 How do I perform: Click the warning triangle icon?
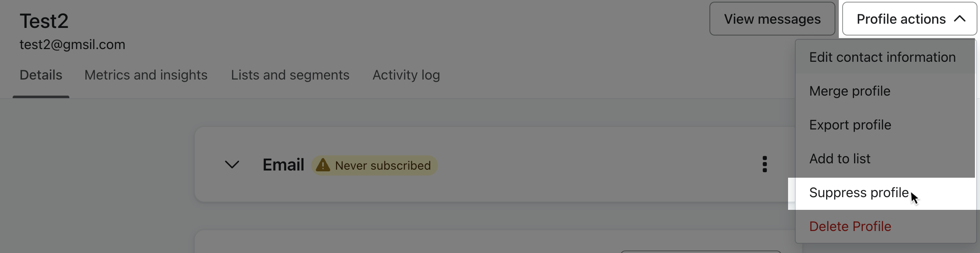(x=323, y=165)
